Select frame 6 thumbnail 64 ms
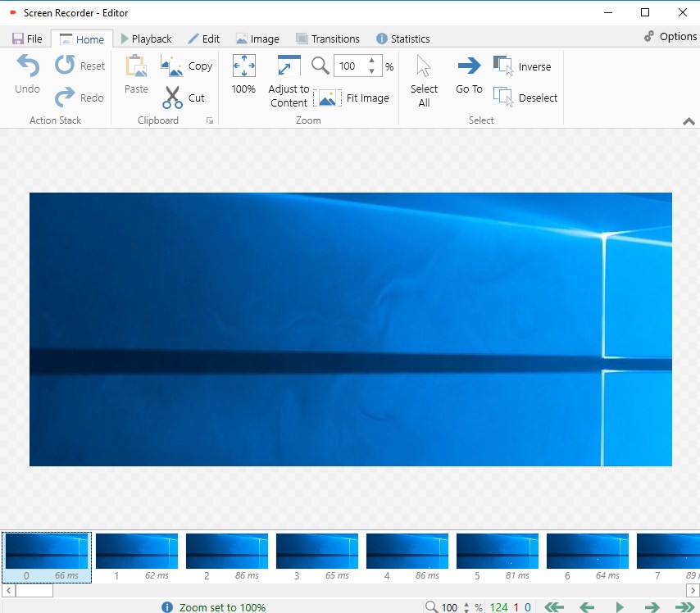 pyautogui.click(x=588, y=557)
